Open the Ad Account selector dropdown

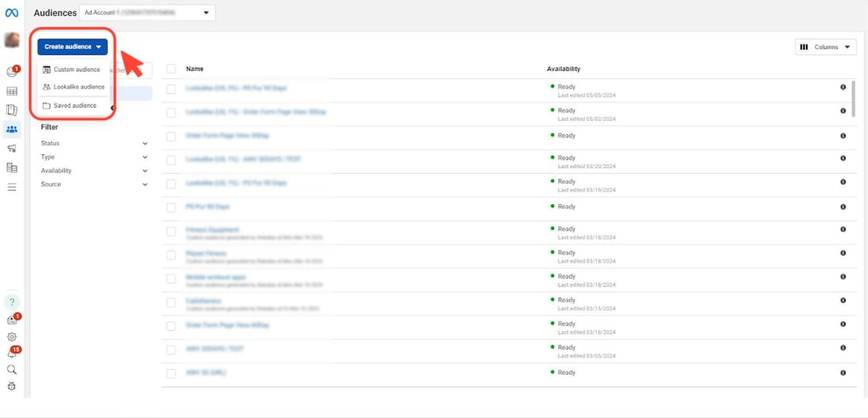coord(146,13)
